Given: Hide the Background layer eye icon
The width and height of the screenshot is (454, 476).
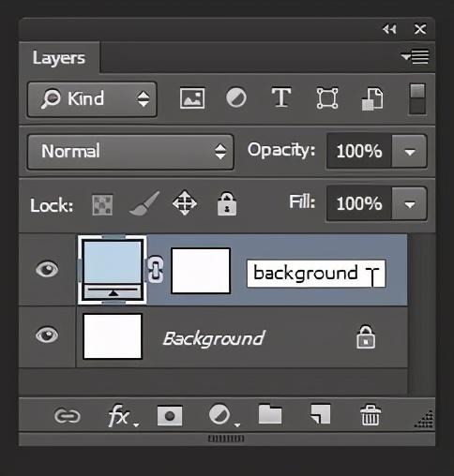Looking at the screenshot, I should pos(47,335).
